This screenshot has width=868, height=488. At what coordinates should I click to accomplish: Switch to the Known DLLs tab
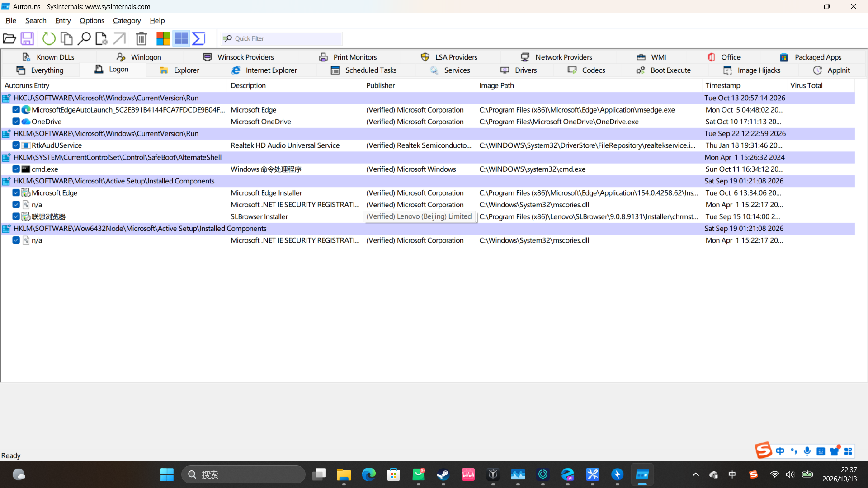(48, 57)
